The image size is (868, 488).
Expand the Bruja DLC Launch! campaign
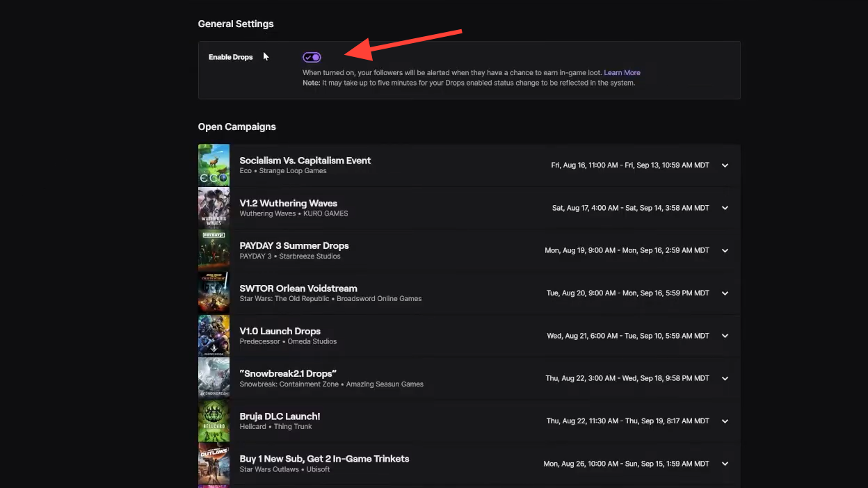[x=725, y=421]
